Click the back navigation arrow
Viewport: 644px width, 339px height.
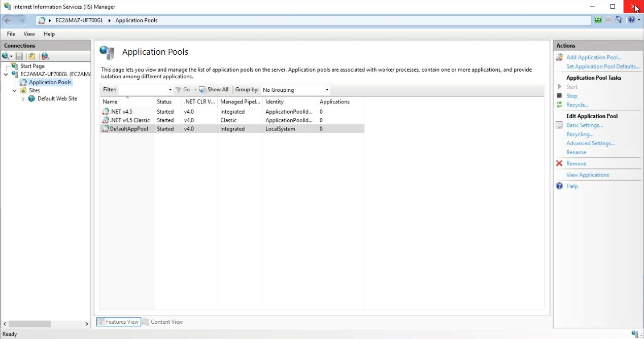point(8,20)
